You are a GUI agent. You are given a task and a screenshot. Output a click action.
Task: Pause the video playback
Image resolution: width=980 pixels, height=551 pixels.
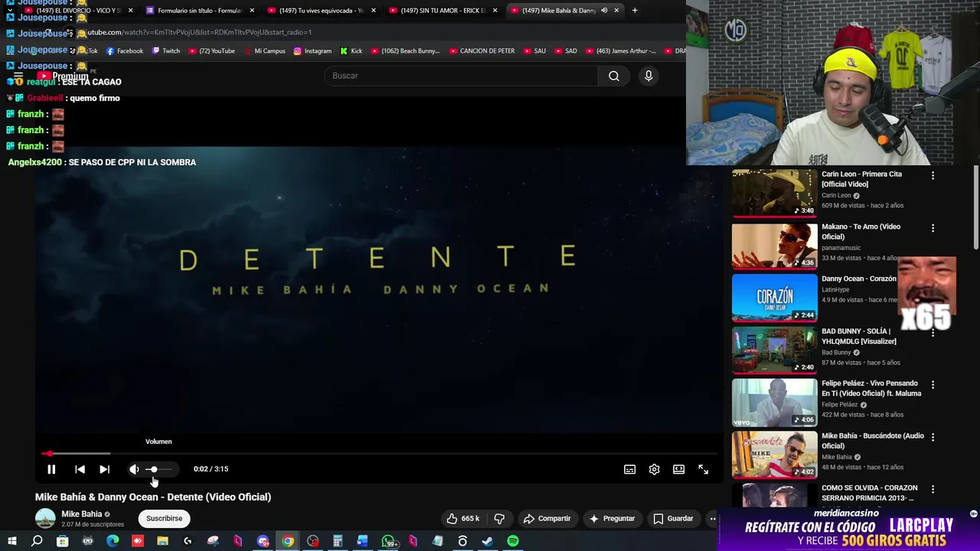51,469
